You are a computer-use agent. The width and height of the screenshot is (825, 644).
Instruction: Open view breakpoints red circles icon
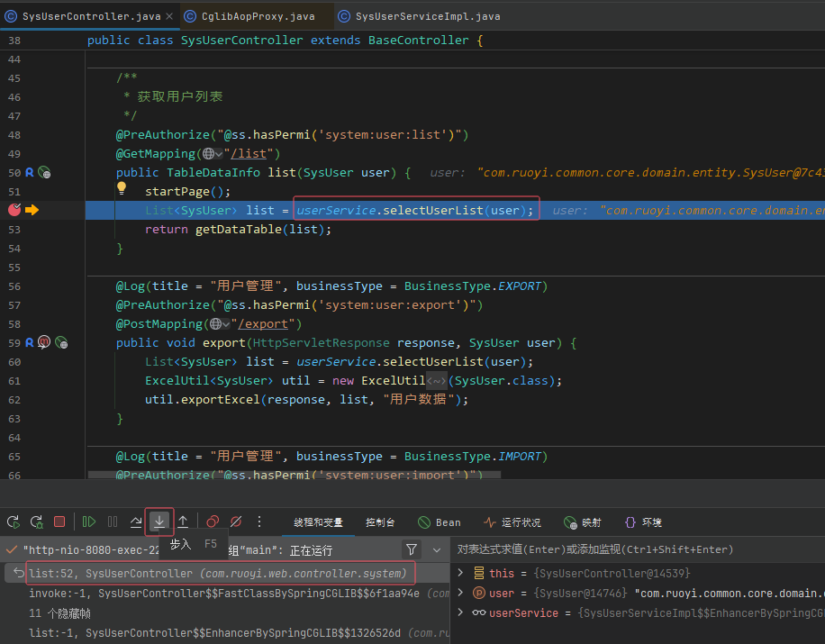pyautogui.click(x=213, y=522)
